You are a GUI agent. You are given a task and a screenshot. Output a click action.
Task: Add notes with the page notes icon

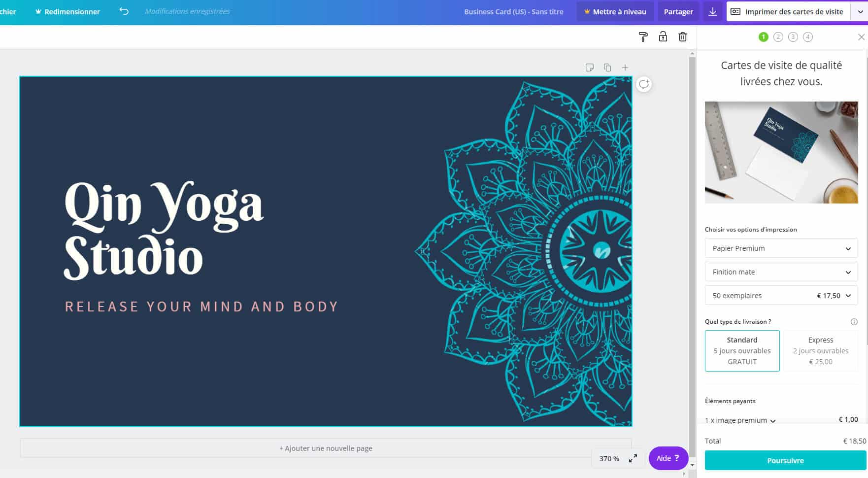tap(590, 68)
